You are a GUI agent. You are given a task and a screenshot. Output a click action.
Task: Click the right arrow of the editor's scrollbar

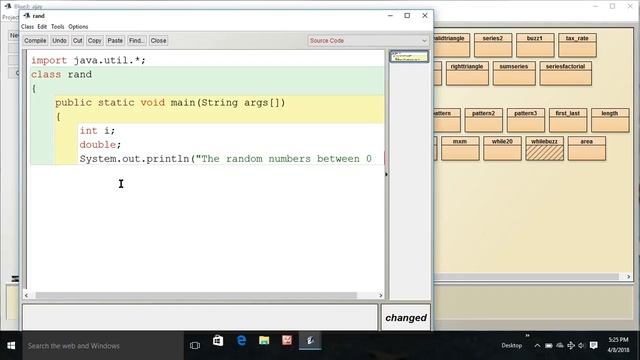(x=380, y=295)
